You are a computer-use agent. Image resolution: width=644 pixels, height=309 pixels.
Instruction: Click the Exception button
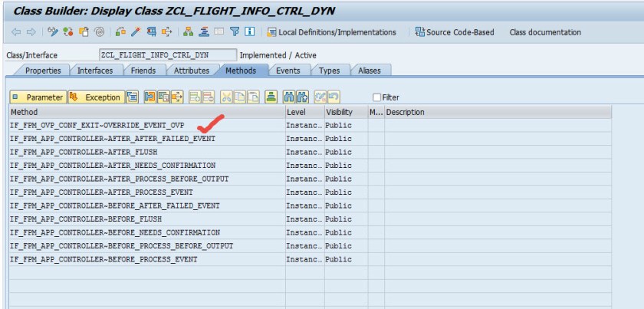click(x=97, y=97)
